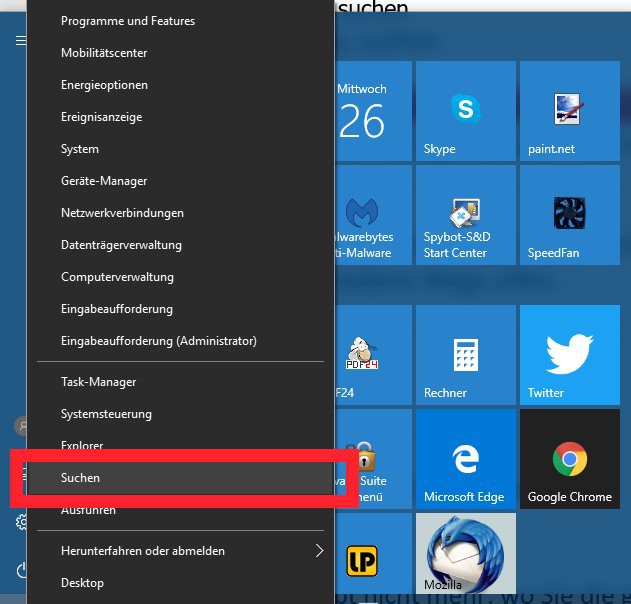Open Task-Manager from context menu

(x=98, y=382)
